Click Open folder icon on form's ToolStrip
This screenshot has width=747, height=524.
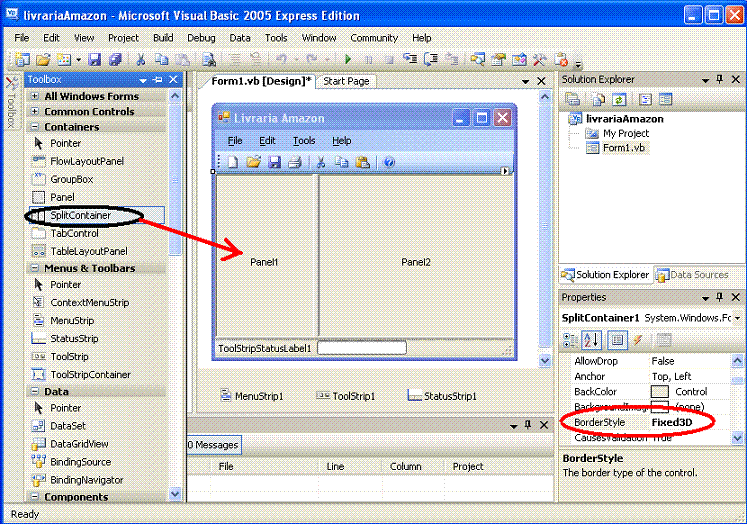click(x=253, y=162)
